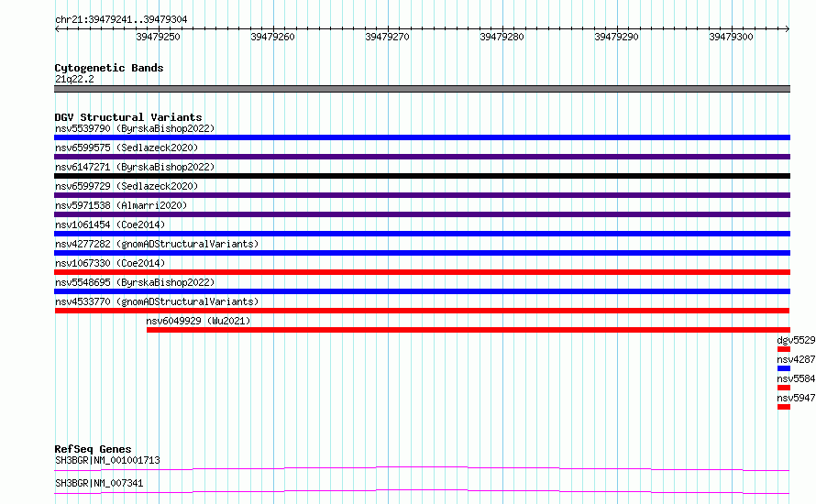Click the red bar under nsv4533770

coord(422,311)
